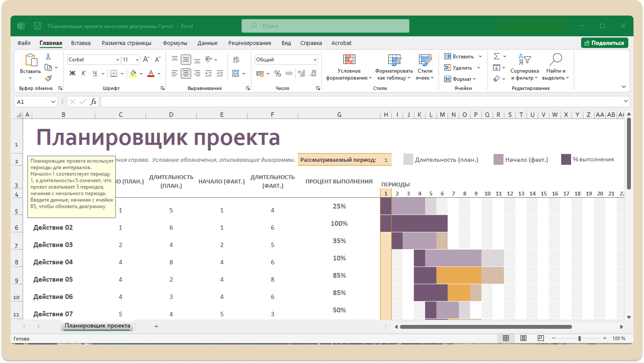Open the font size 11 dropdown
The image size is (644, 363).
[x=137, y=60]
